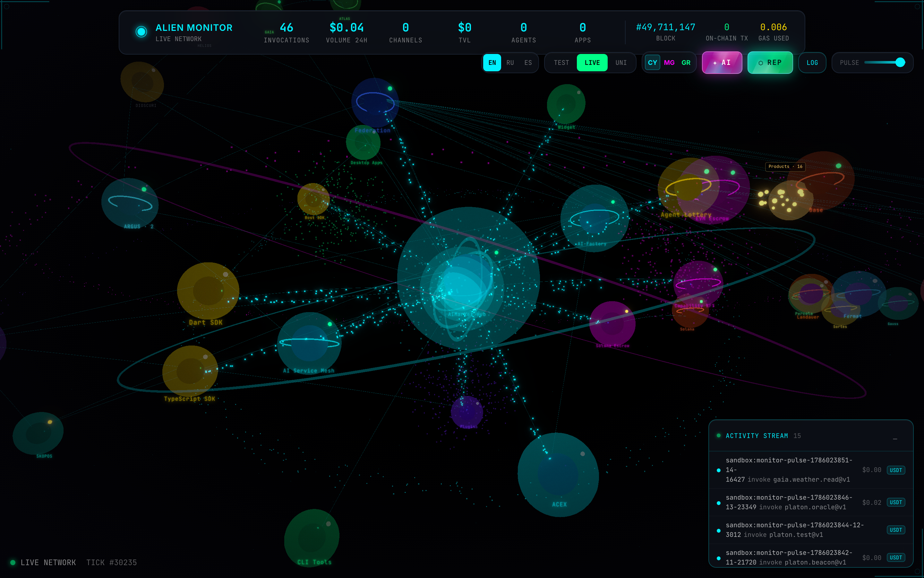Switch network mode to TEST
This screenshot has height=578, width=924.
coord(561,63)
